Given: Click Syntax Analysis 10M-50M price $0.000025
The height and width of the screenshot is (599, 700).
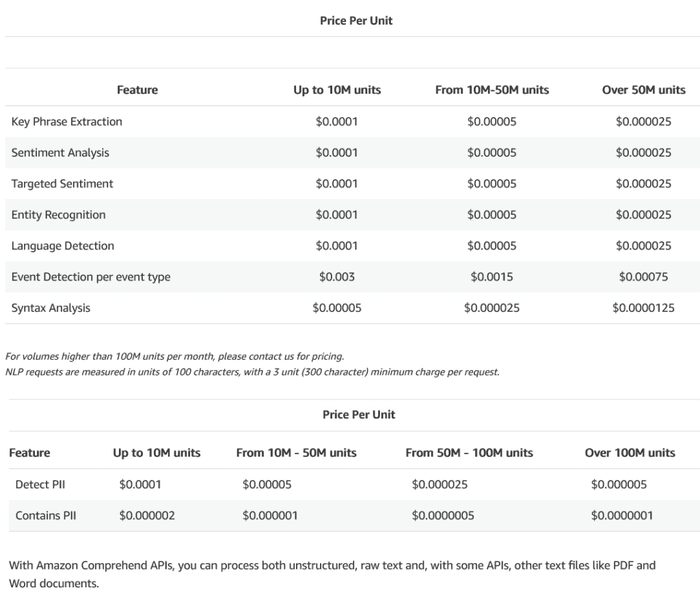Looking at the screenshot, I should (x=492, y=308).
